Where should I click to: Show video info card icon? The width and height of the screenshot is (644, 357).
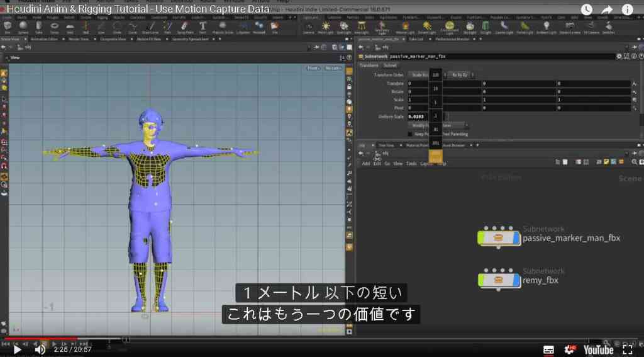pos(627,9)
